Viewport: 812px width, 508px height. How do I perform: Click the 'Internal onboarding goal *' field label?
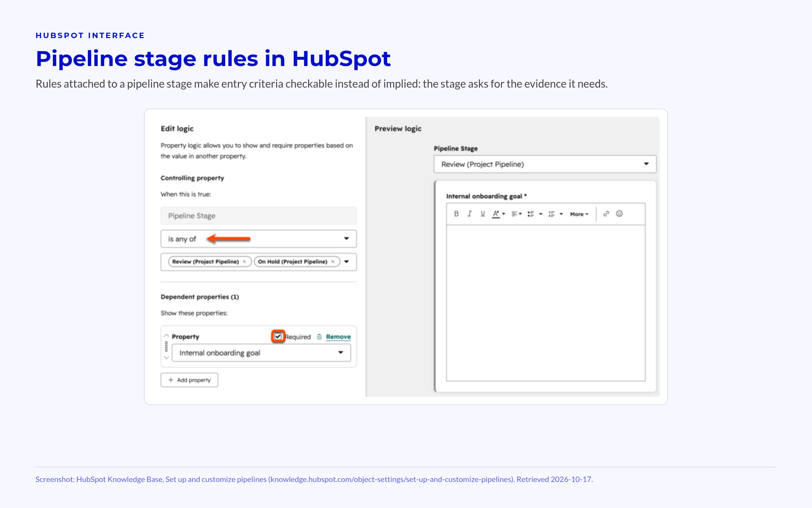pyautogui.click(x=486, y=196)
